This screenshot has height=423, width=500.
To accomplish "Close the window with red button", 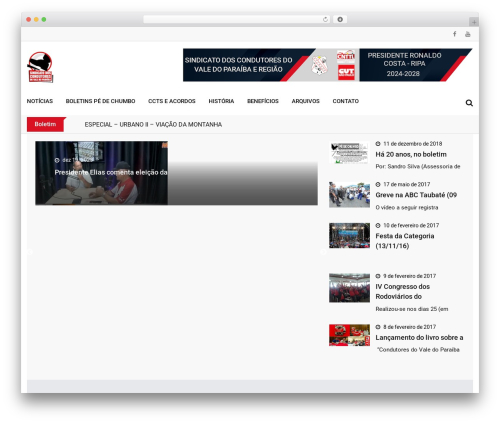I will pyautogui.click(x=29, y=19).
